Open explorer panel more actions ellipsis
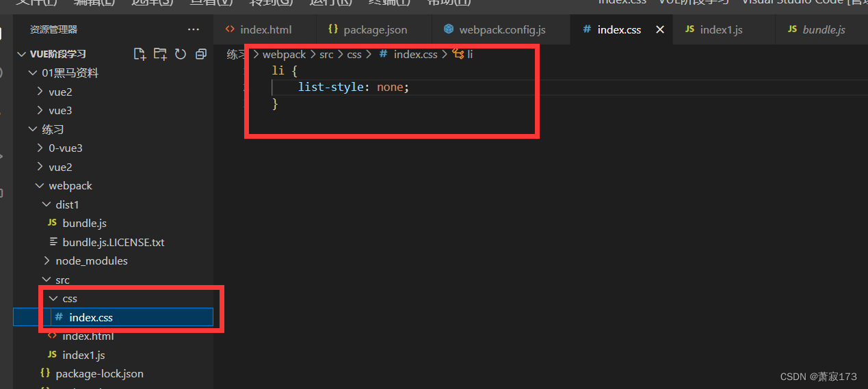 tap(194, 29)
